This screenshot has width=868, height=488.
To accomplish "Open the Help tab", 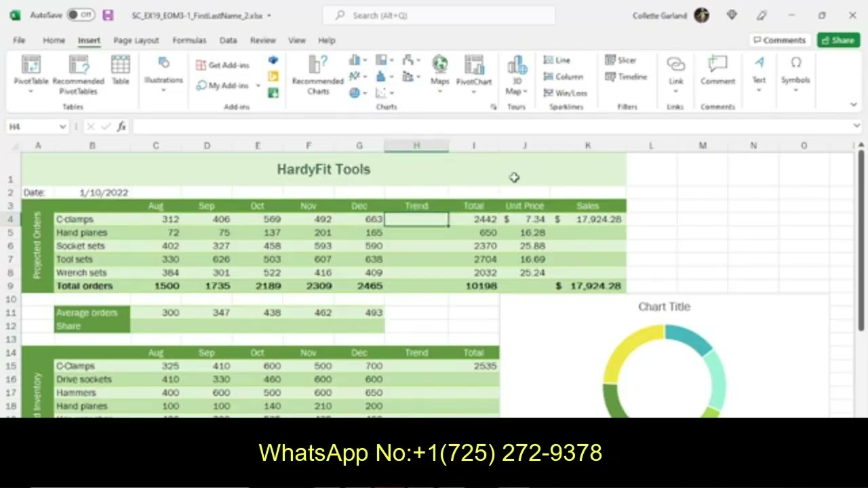I will (x=327, y=41).
